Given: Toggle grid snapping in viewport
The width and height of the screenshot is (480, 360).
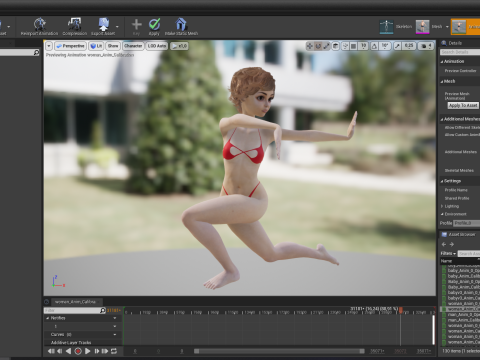Looking at the screenshot, I should pos(354,46).
